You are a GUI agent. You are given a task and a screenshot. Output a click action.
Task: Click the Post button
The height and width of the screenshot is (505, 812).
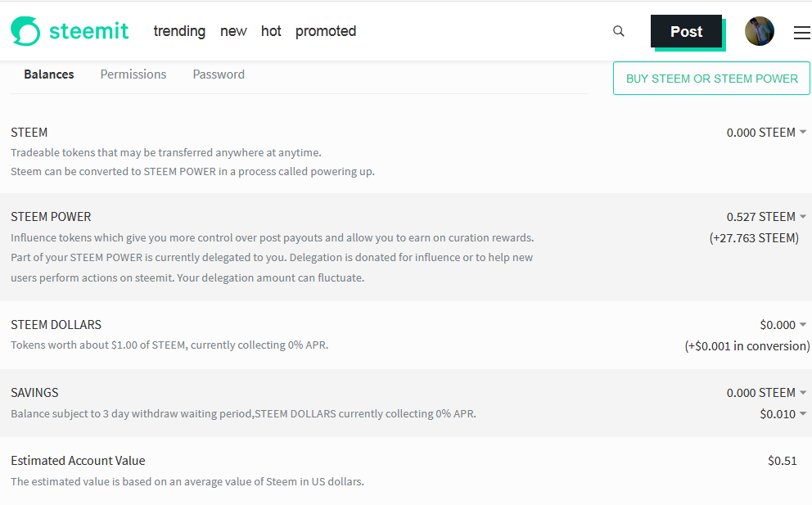[686, 32]
